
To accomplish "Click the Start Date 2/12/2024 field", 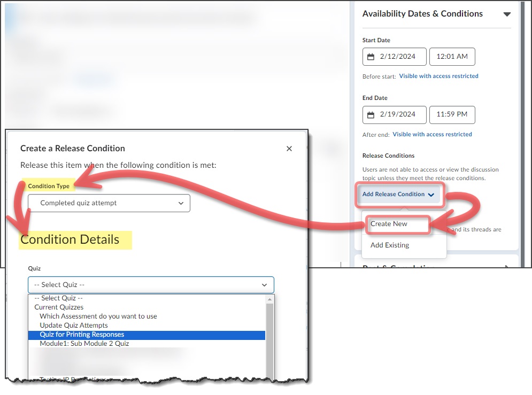I will (398, 57).
